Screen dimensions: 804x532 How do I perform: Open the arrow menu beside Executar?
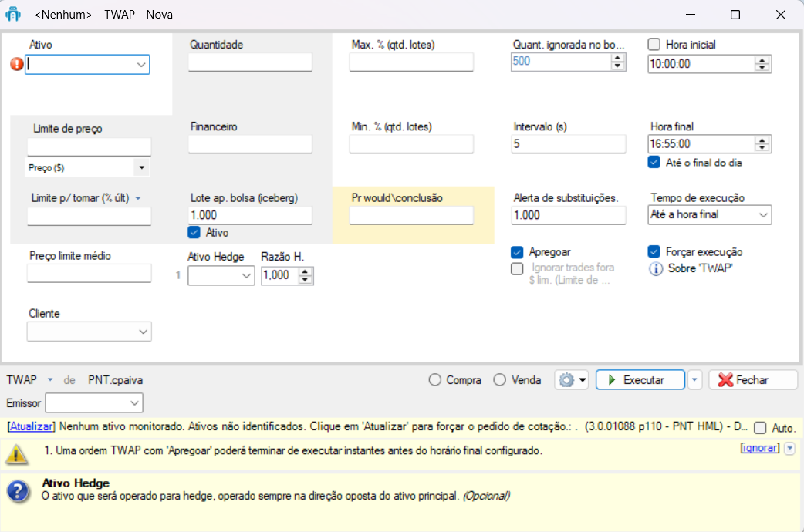click(x=695, y=380)
